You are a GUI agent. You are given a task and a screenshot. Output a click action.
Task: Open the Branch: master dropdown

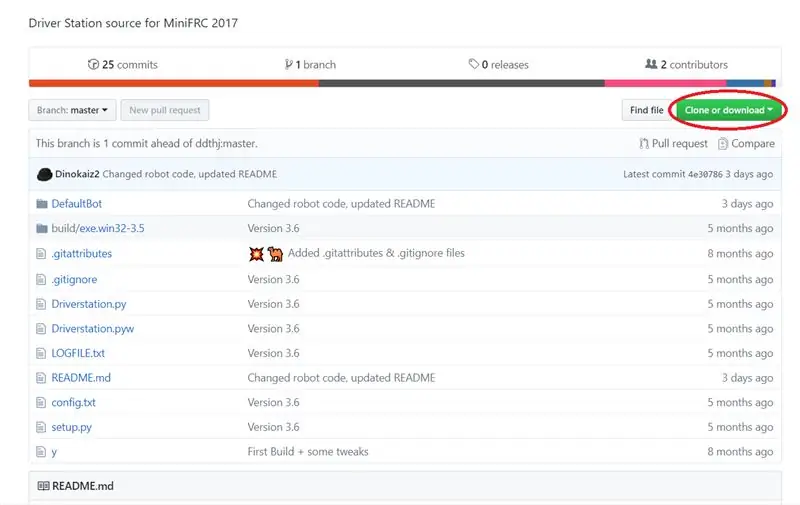click(72, 110)
